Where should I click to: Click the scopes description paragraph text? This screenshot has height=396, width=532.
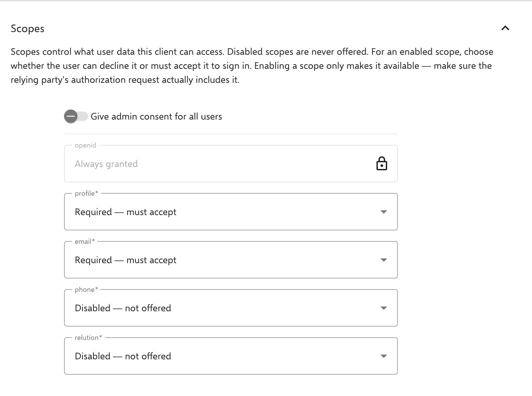coord(252,66)
